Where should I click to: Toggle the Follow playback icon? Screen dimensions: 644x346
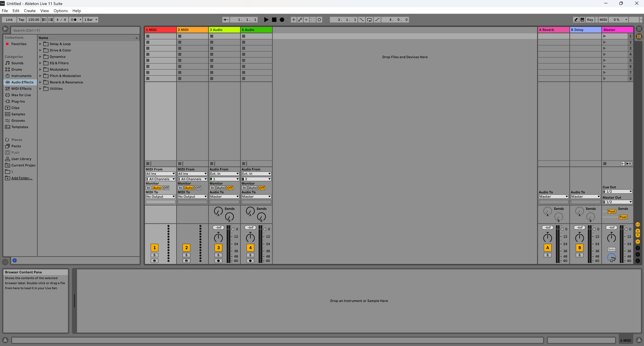click(225, 20)
